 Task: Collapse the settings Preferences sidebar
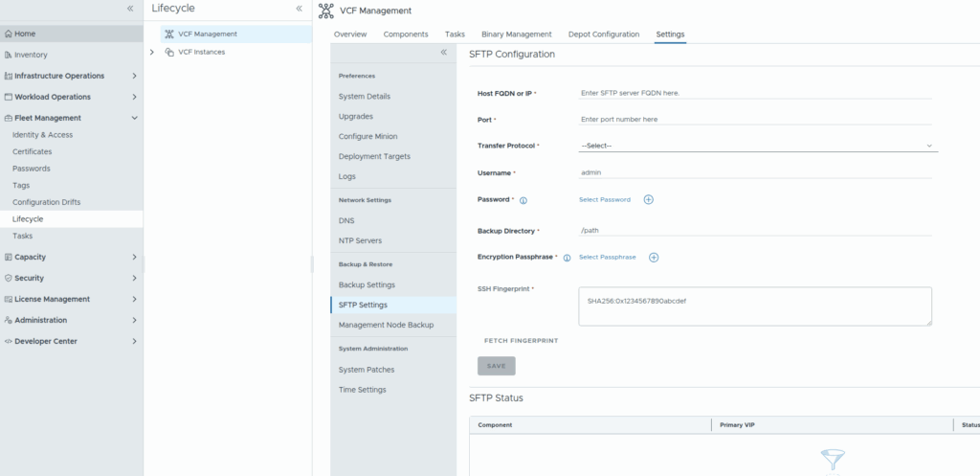443,53
